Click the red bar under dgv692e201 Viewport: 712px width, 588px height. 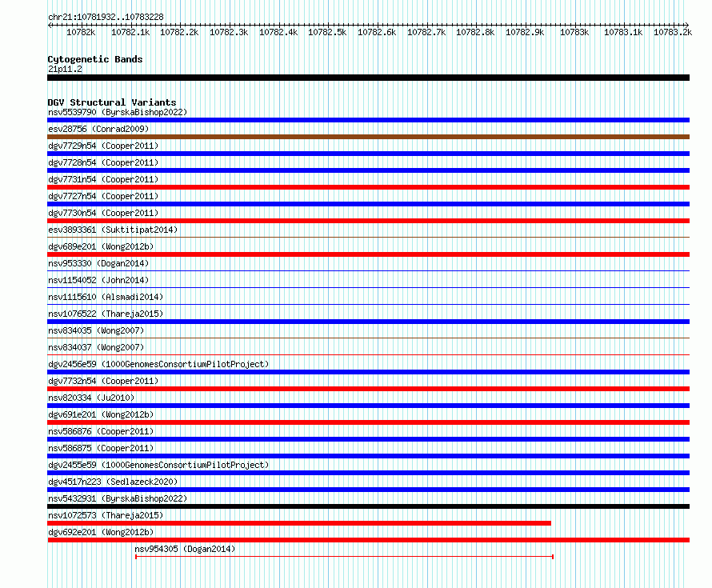coord(368,540)
